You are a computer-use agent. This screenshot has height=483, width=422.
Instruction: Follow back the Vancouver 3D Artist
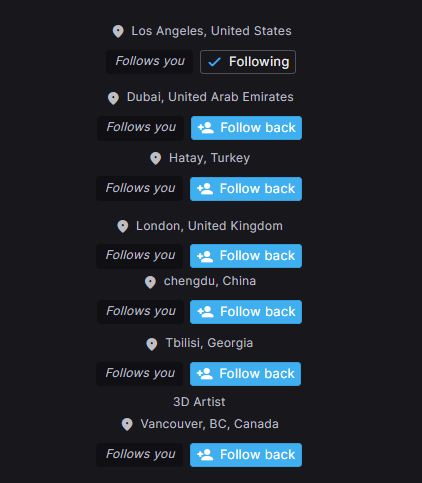[246, 455]
